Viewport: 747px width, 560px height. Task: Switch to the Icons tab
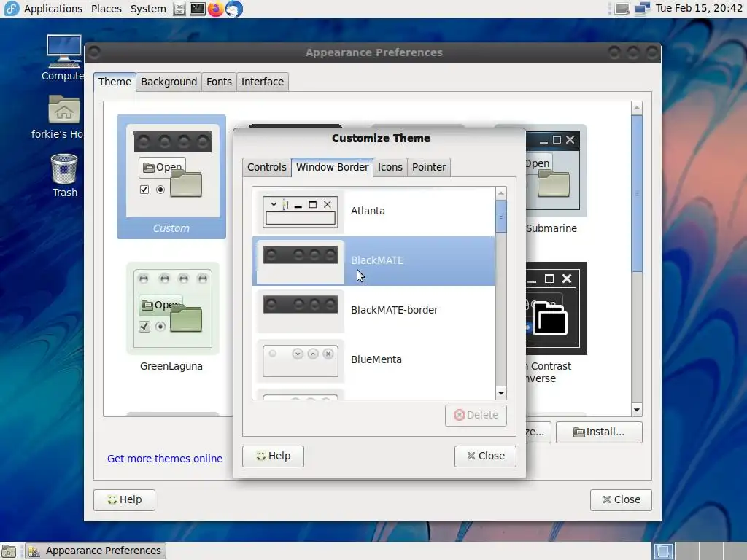point(390,167)
